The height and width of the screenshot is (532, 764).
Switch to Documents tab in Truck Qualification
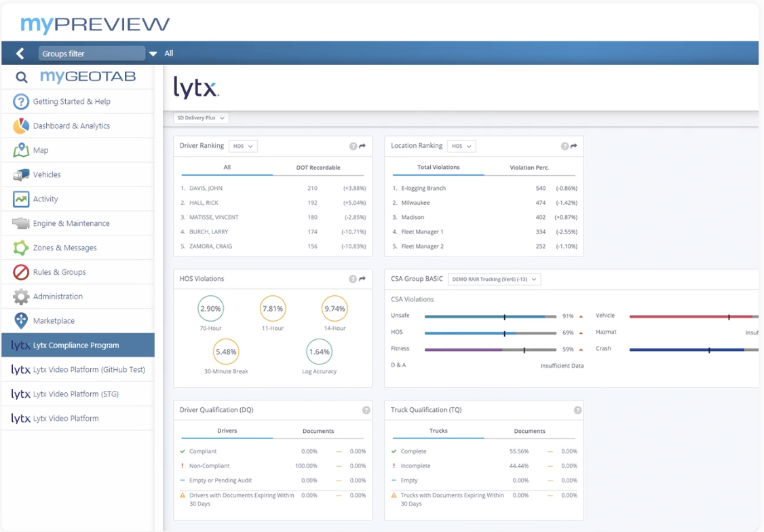[x=529, y=432]
